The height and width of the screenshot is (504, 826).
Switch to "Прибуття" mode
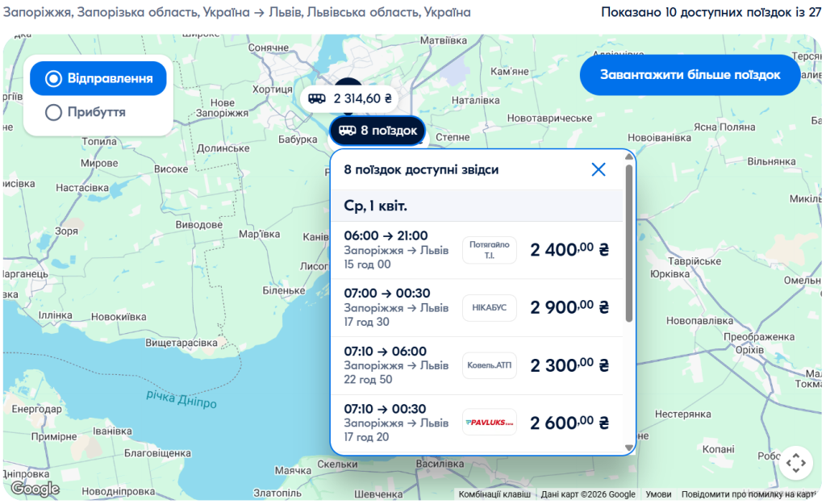(x=54, y=112)
